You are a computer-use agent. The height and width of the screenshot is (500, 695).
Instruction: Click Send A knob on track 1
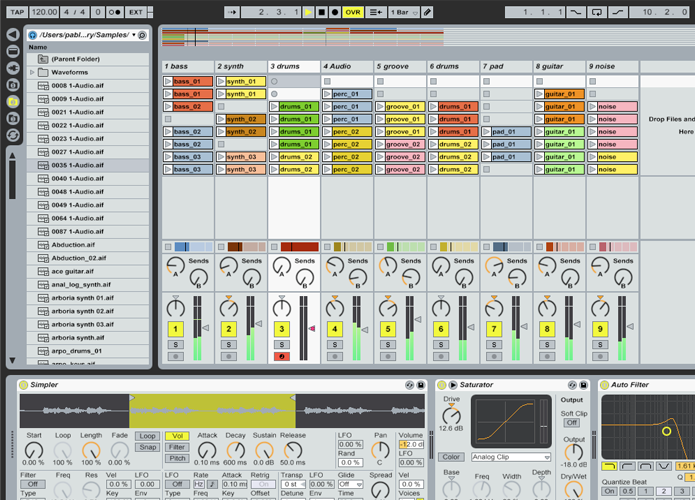(175, 266)
